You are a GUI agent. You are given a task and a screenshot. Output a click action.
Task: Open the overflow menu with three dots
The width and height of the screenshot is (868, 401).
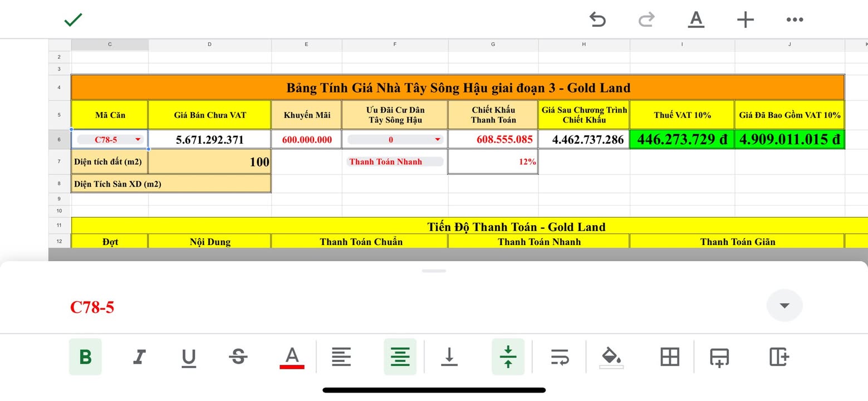(x=794, y=19)
